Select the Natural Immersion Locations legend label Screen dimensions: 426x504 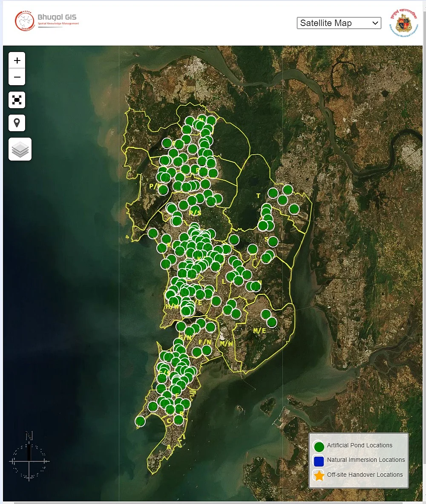tap(366, 460)
